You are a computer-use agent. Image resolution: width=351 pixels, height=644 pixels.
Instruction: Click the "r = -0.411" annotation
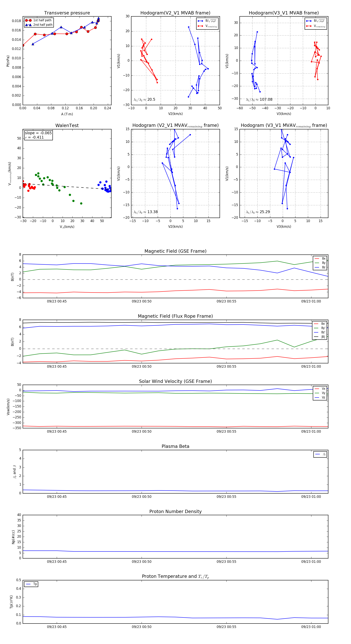35,137
